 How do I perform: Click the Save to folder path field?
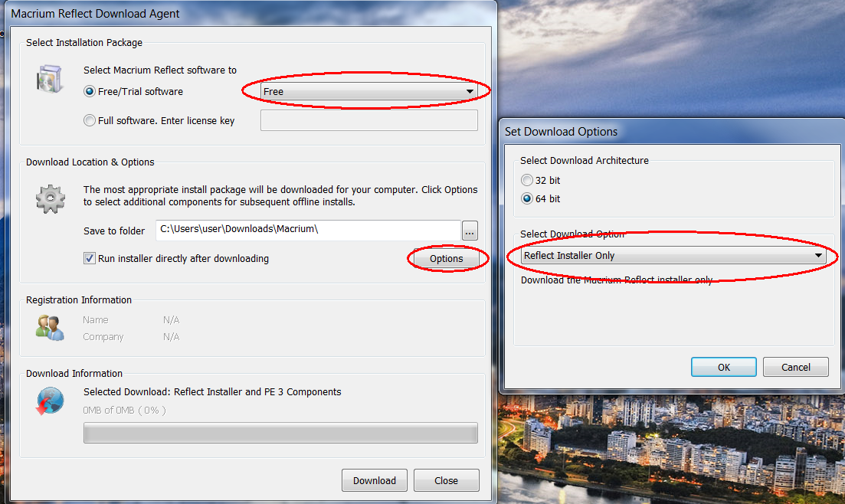[308, 230]
